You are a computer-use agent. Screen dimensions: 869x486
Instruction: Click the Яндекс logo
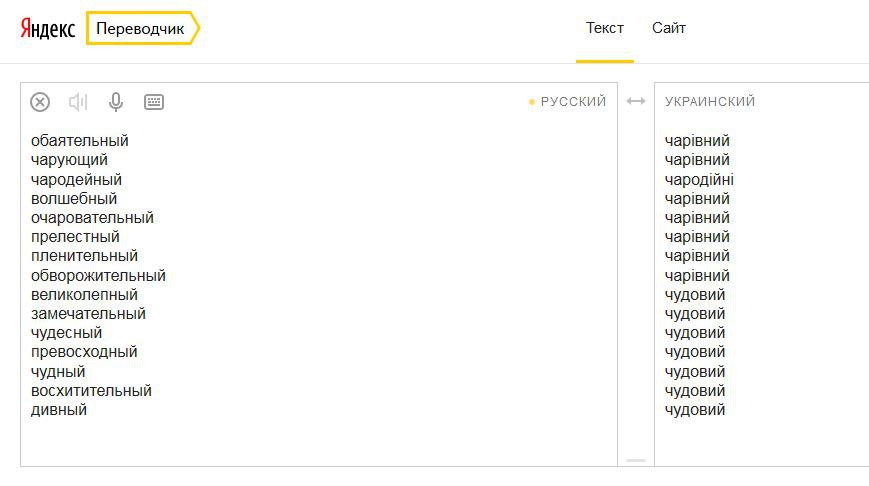[47, 29]
